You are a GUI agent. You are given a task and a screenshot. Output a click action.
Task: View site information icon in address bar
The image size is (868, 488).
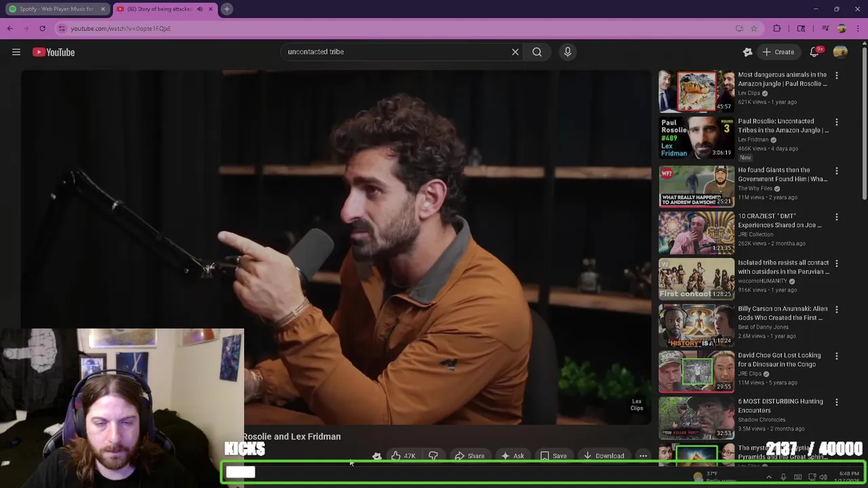click(x=62, y=28)
